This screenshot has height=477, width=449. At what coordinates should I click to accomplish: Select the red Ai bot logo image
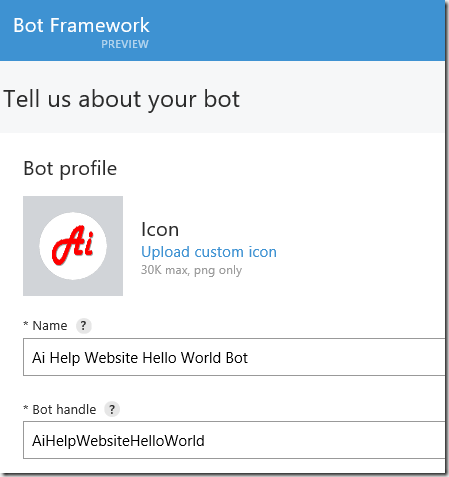click(x=73, y=246)
